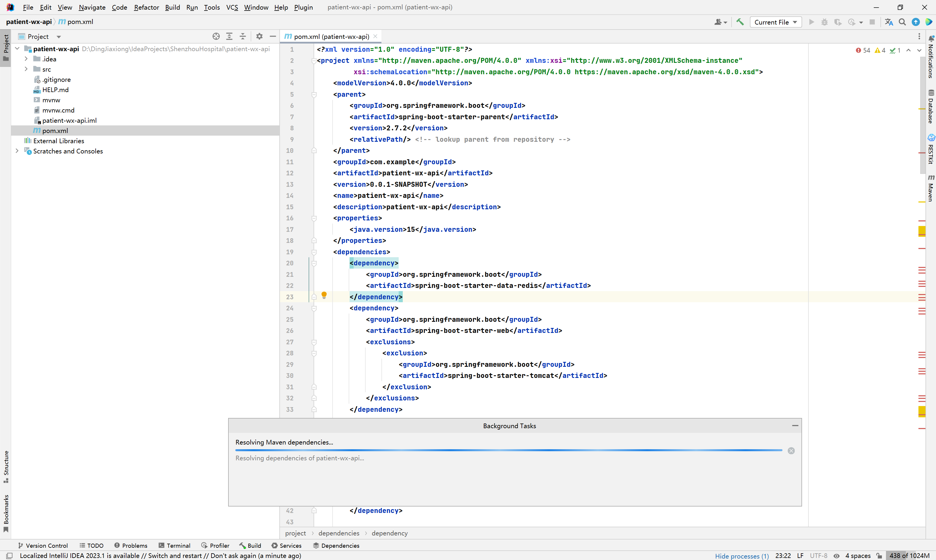This screenshot has width=936, height=560.
Task: Select opened file locate target icon
Action: coord(216,36)
